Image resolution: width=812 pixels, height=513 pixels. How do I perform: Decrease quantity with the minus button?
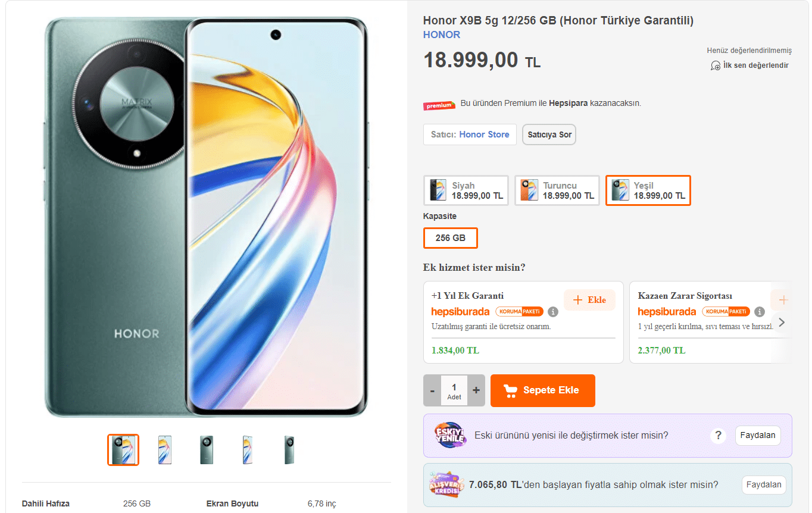432,390
